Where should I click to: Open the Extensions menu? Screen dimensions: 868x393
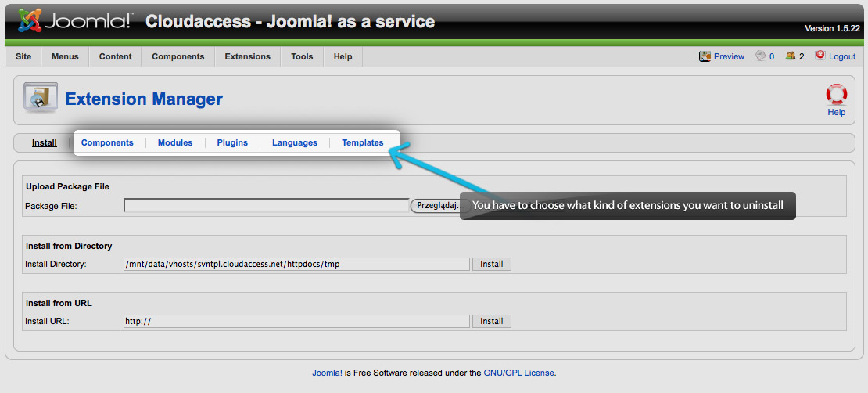[x=247, y=56]
